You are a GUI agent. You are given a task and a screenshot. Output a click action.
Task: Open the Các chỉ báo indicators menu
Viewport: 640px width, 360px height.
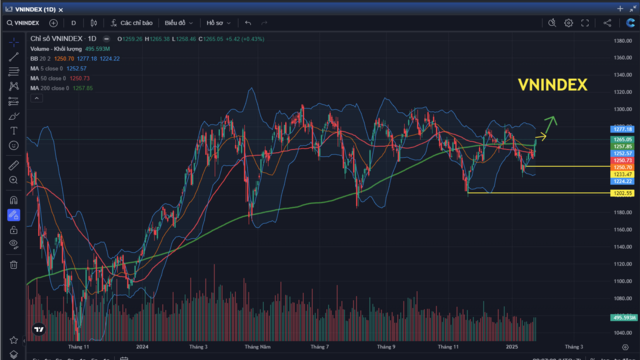[x=131, y=23]
